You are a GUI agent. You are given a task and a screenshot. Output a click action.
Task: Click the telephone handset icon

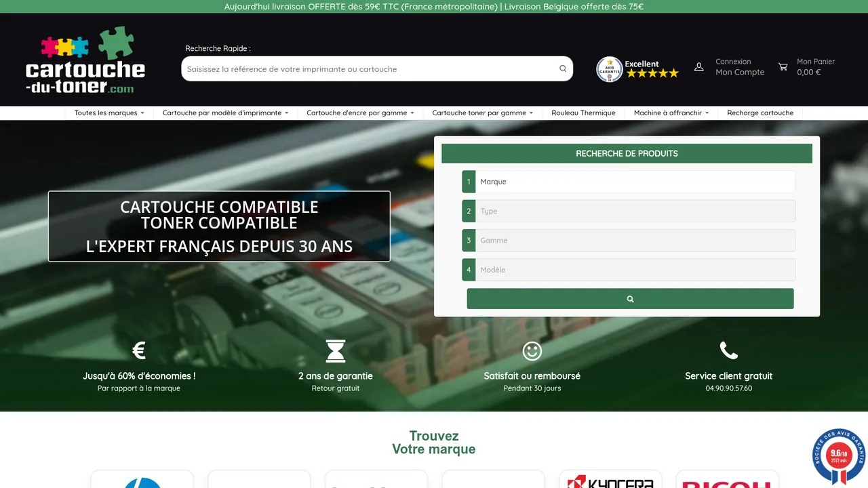tap(729, 350)
